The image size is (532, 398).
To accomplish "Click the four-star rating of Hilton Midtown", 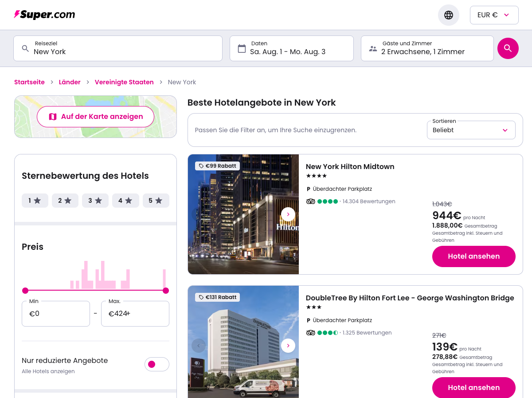I will pos(317,176).
